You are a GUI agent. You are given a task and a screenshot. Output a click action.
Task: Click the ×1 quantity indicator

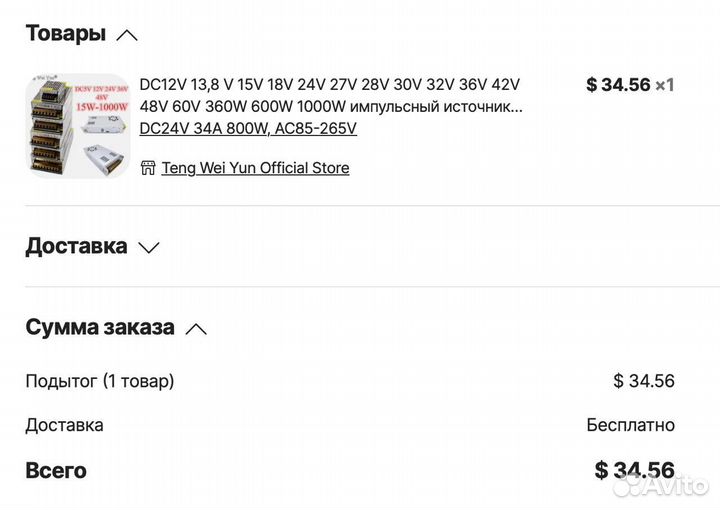(665, 85)
